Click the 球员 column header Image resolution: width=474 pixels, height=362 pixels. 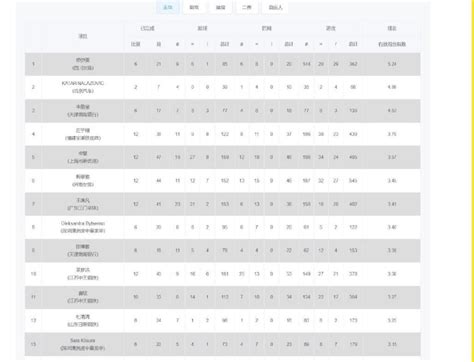pos(83,36)
